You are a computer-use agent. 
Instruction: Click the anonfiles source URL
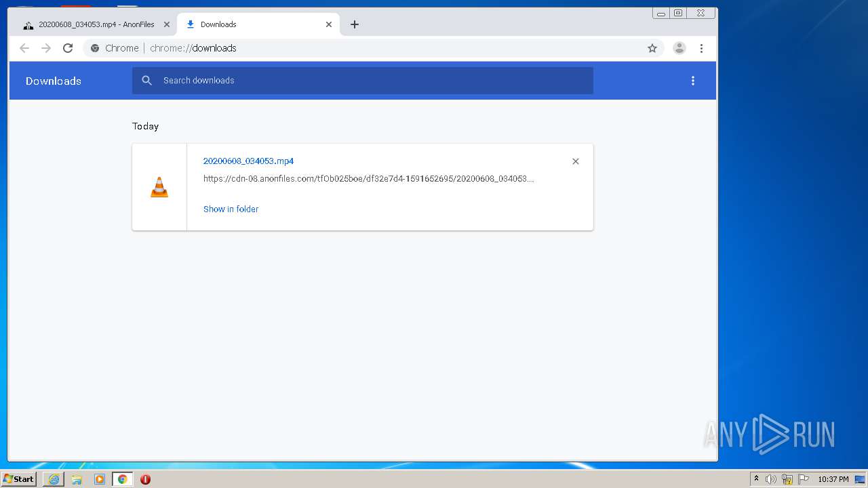point(368,179)
